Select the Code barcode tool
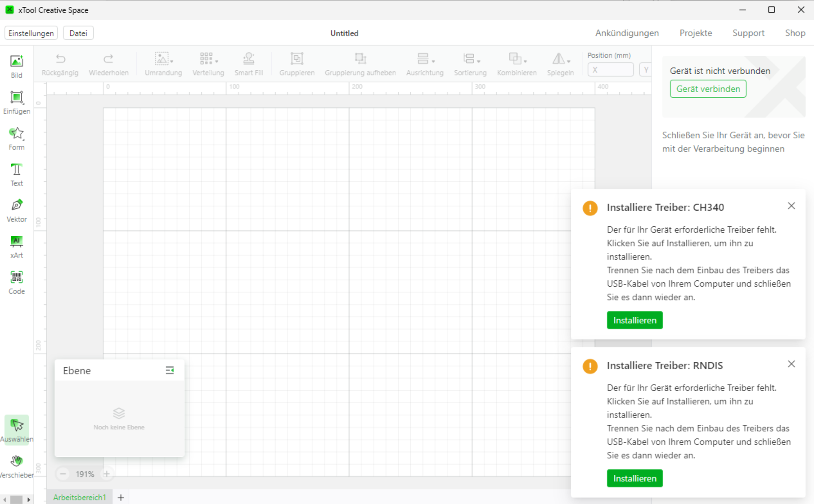814x504 pixels. 16,282
